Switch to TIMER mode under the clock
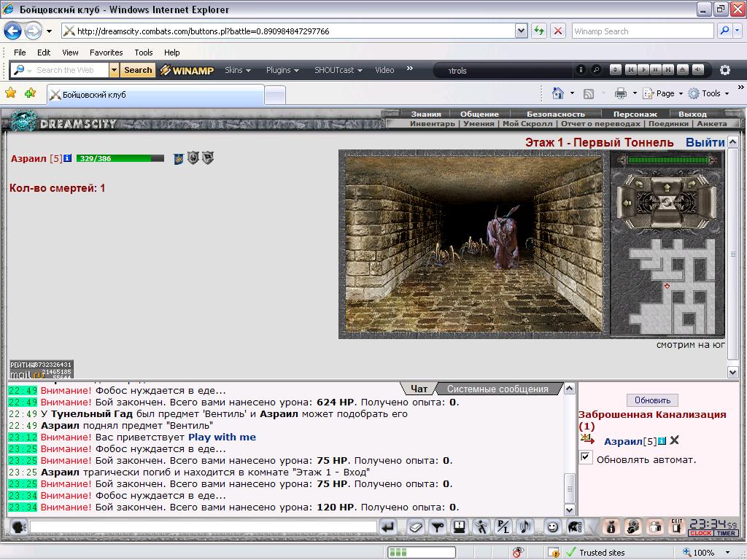Image resolution: width=747 pixels, height=560 pixels. pyautogui.click(x=727, y=533)
